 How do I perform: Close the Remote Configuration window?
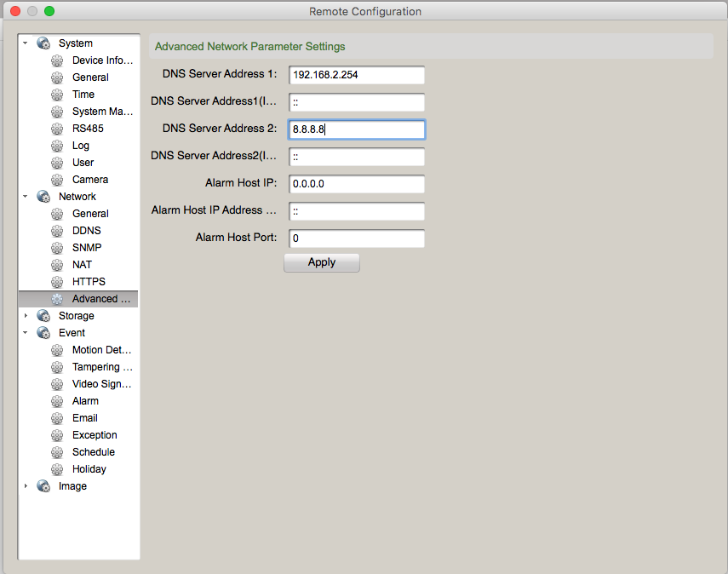click(x=15, y=11)
